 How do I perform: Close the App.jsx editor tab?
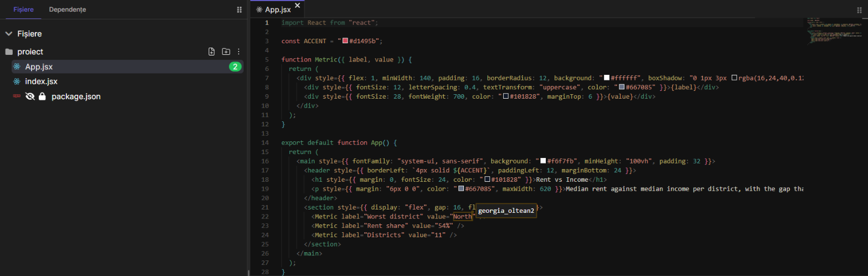coord(297,6)
